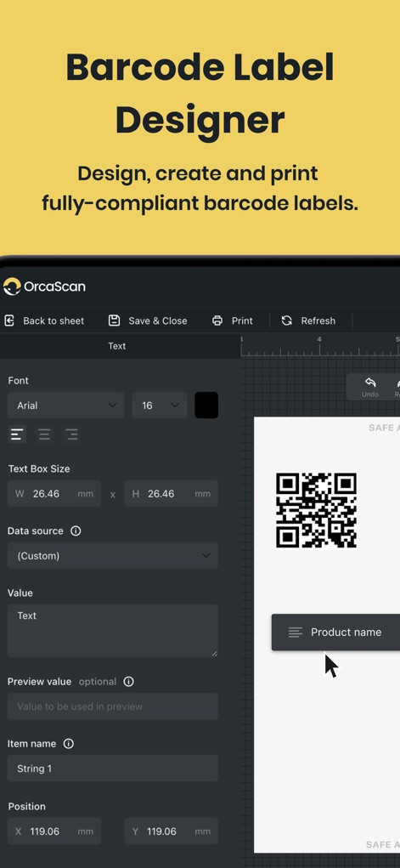Edit the Item name field String 1

pos(113,769)
